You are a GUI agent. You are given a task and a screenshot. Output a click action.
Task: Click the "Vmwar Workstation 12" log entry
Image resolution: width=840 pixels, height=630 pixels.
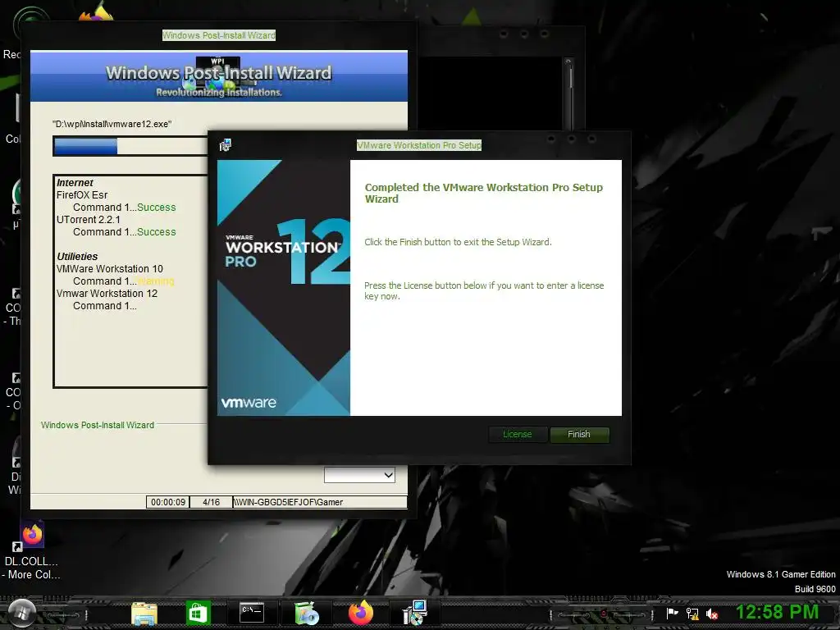coord(107,294)
